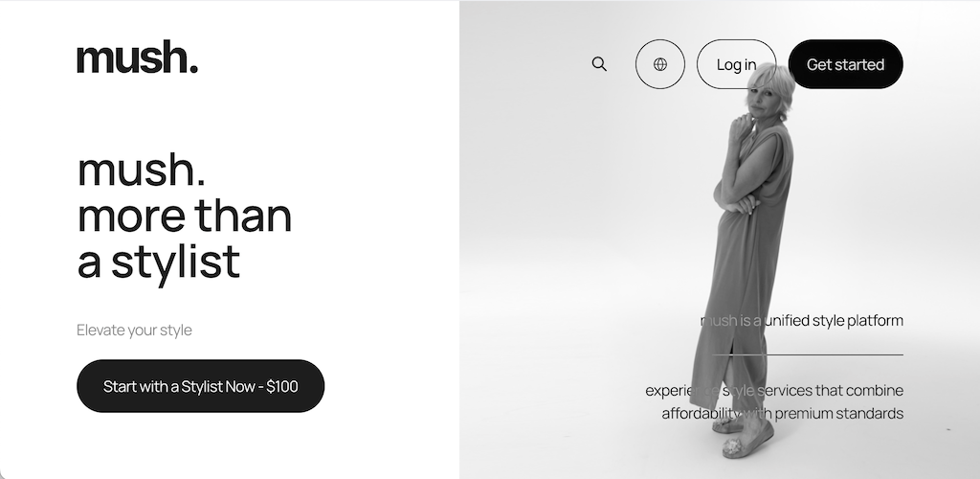The image size is (980, 479).
Task: Open search via the magnifying glass icon
Action: click(599, 64)
